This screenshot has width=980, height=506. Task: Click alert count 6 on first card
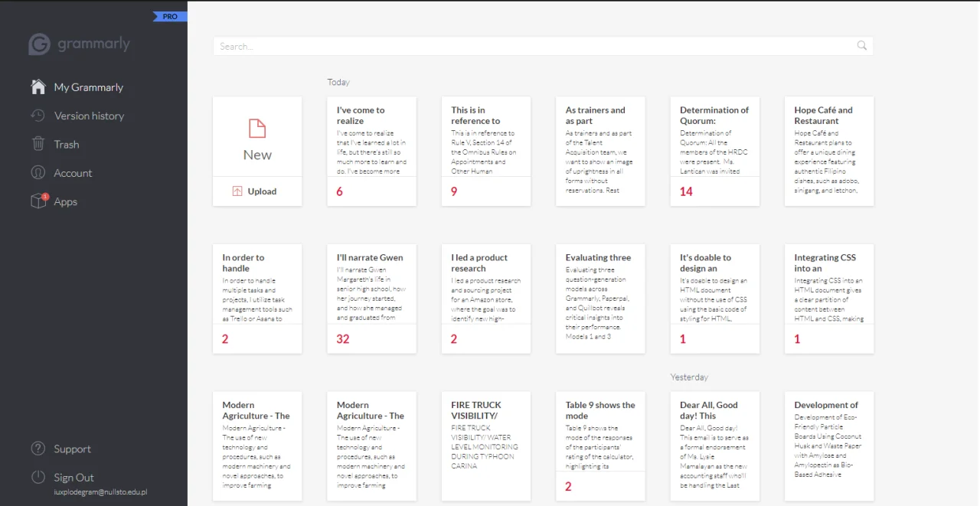click(340, 191)
